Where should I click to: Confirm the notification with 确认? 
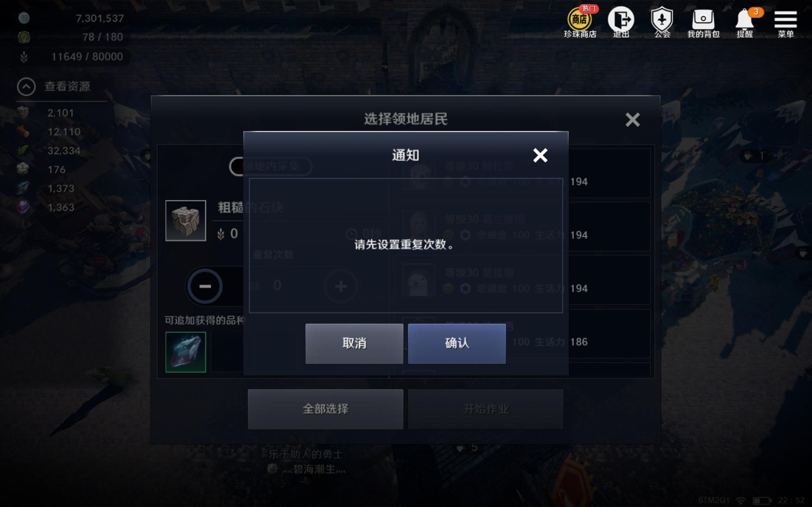click(457, 343)
